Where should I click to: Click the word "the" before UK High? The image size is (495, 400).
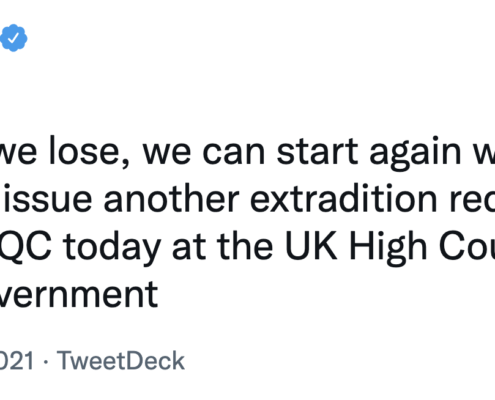click(245, 246)
